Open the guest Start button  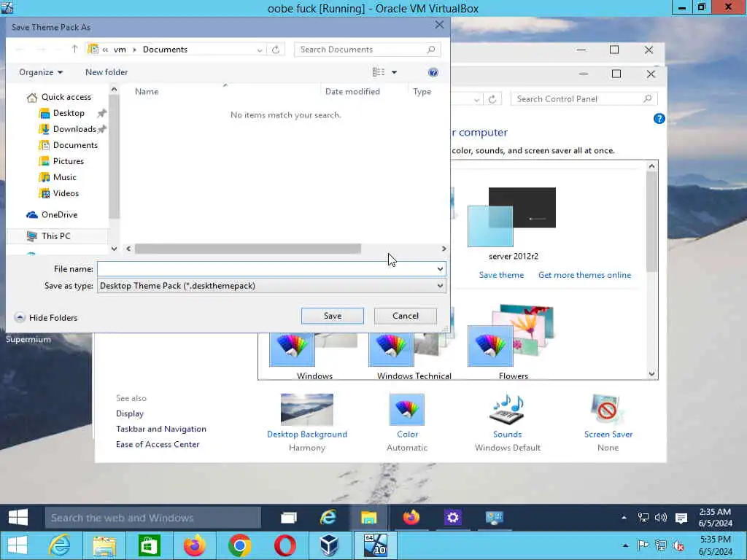pos(18,518)
